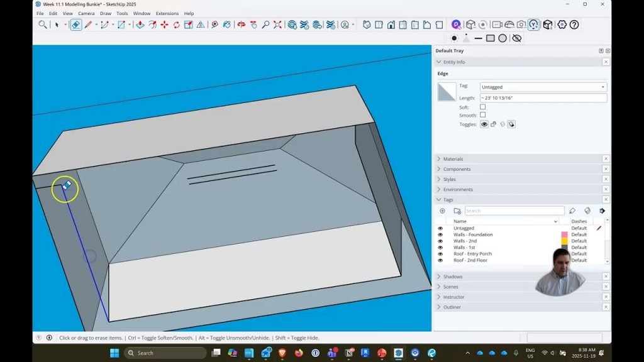Screen dimensions: 644x362
Task: Hide the Walls - Foundation tag
Action: [x=440, y=235]
